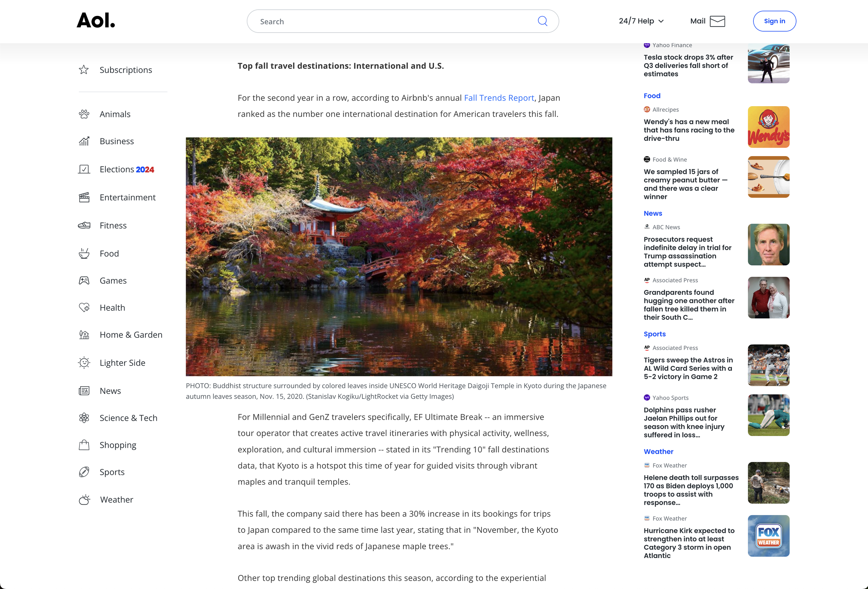Click the Sports section heading link
The height and width of the screenshot is (589, 868).
pos(654,334)
